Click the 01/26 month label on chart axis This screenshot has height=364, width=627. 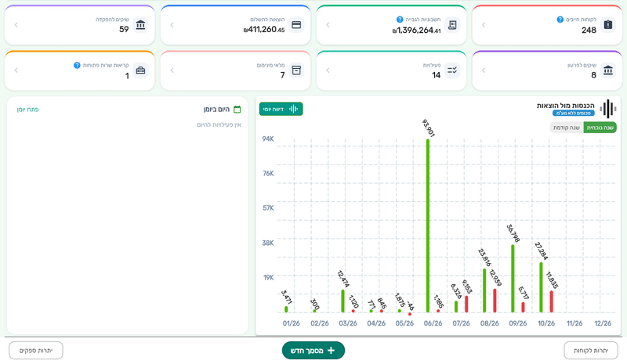point(291,323)
